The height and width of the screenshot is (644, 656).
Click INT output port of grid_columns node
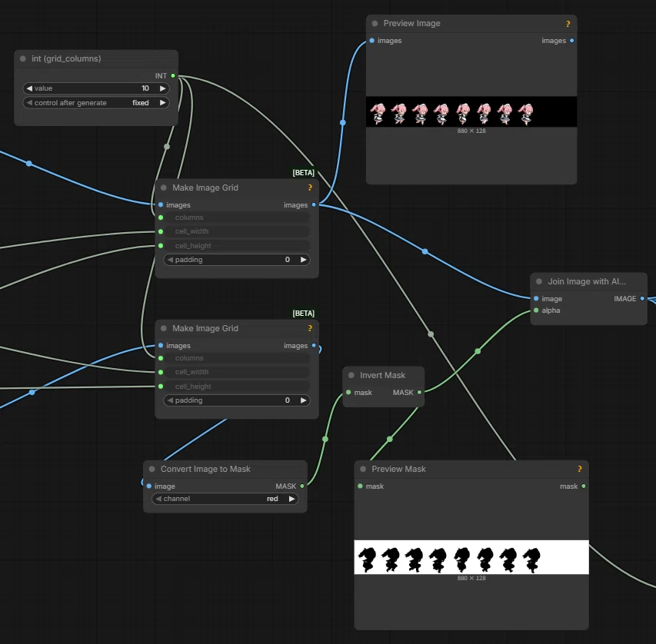pos(173,75)
